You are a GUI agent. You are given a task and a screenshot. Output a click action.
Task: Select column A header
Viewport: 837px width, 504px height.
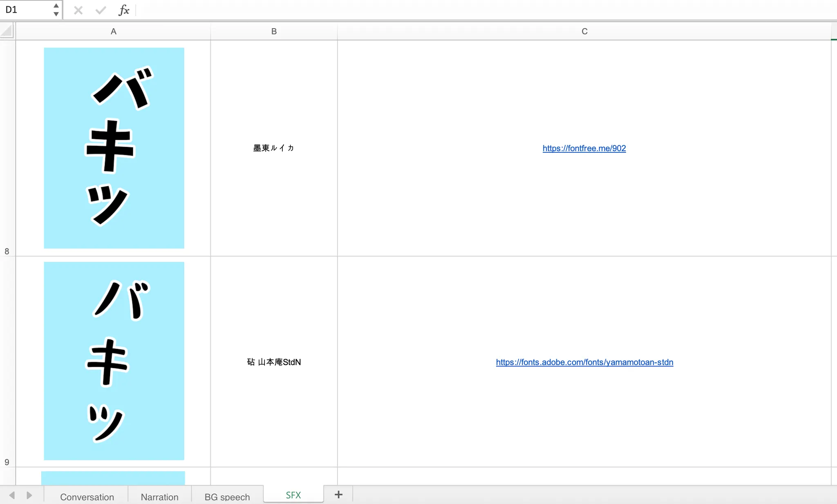113,31
